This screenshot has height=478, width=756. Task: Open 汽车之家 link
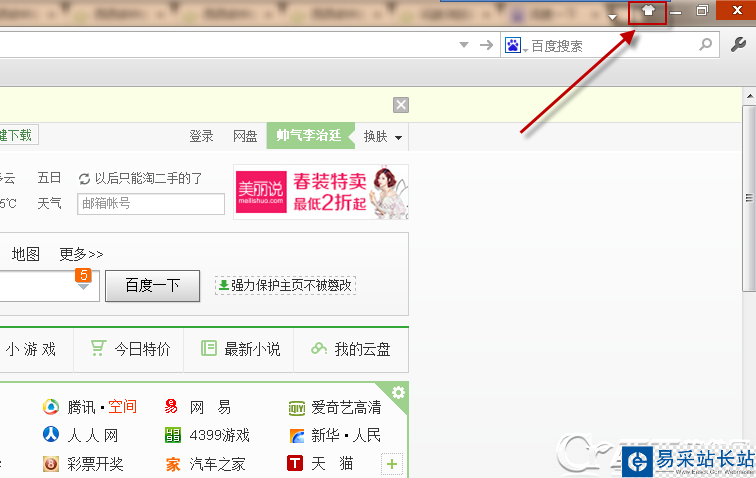pos(217,464)
